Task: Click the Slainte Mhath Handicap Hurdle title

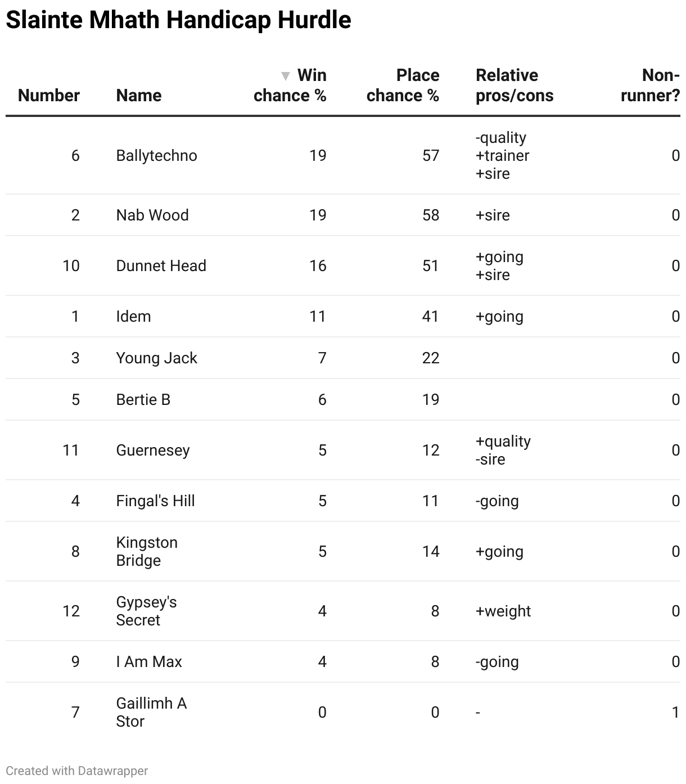Action: 178,20
